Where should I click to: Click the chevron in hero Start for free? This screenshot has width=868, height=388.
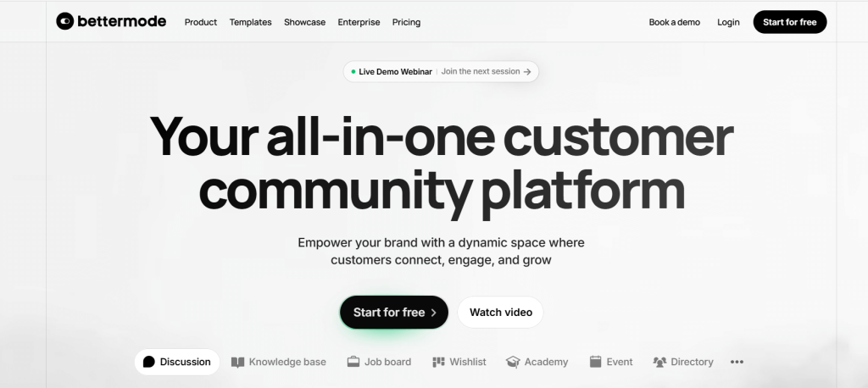coord(433,313)
